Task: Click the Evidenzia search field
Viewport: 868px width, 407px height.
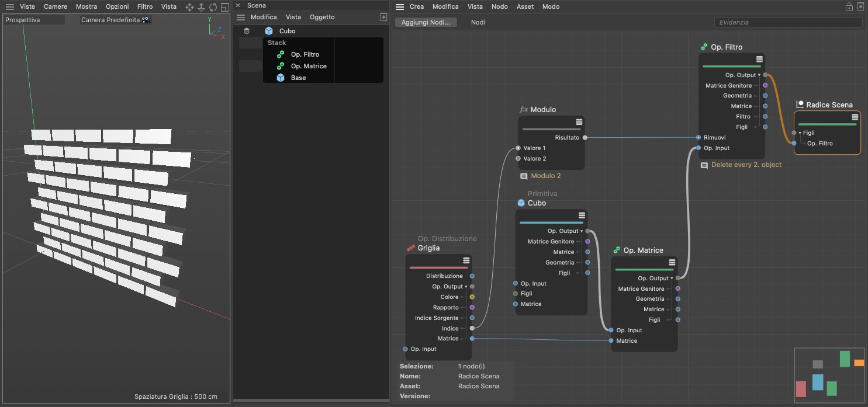Action: pyautogui.click(x=788, y=22)
